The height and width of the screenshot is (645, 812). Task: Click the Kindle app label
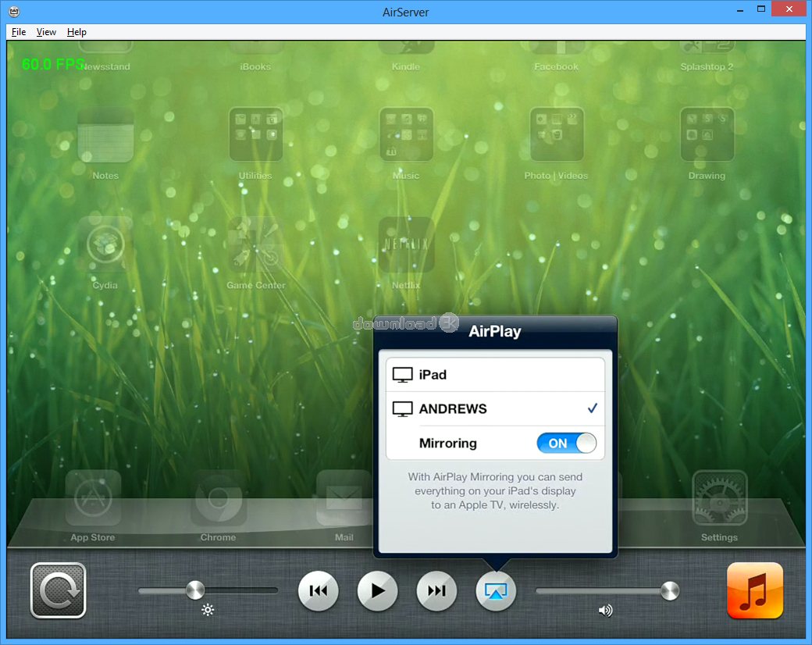[406, 67]
